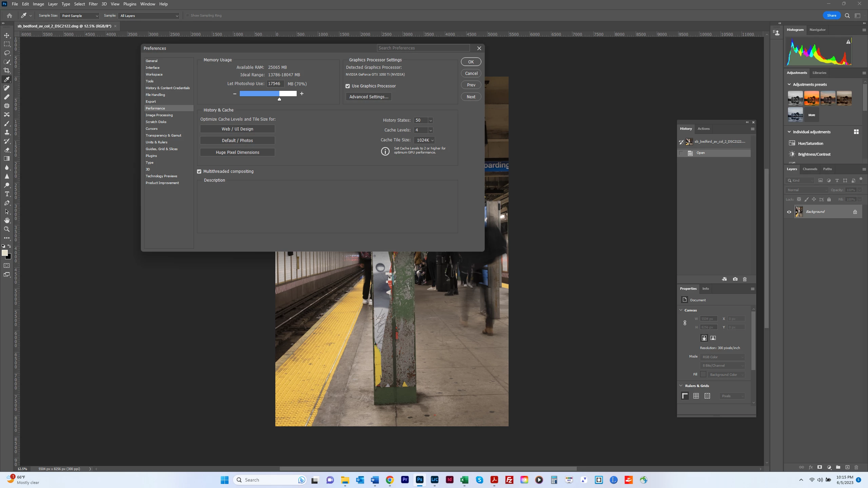868x488 pixels.
Task: Select the Crop tool in toolbar
Action: coord(7,70)
